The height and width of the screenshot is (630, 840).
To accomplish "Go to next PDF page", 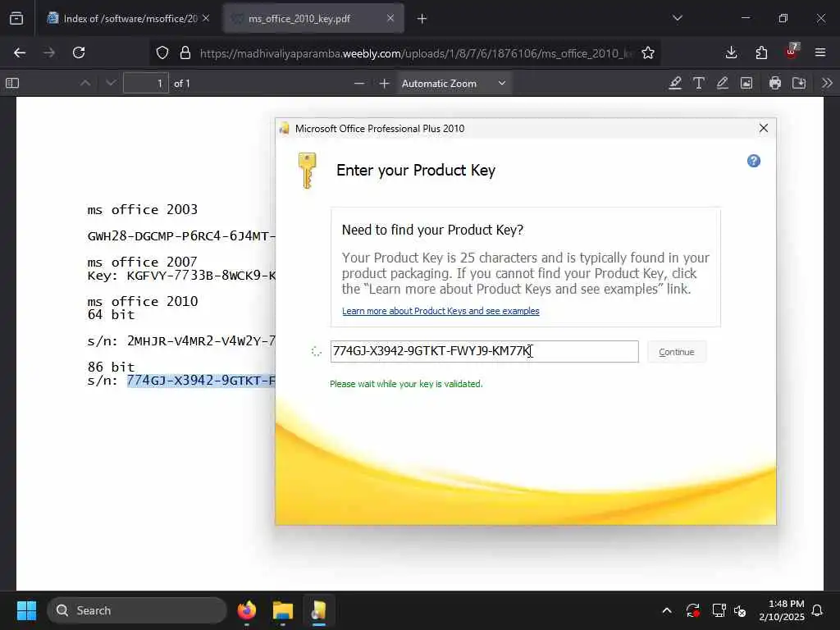I will pos(111,83).
